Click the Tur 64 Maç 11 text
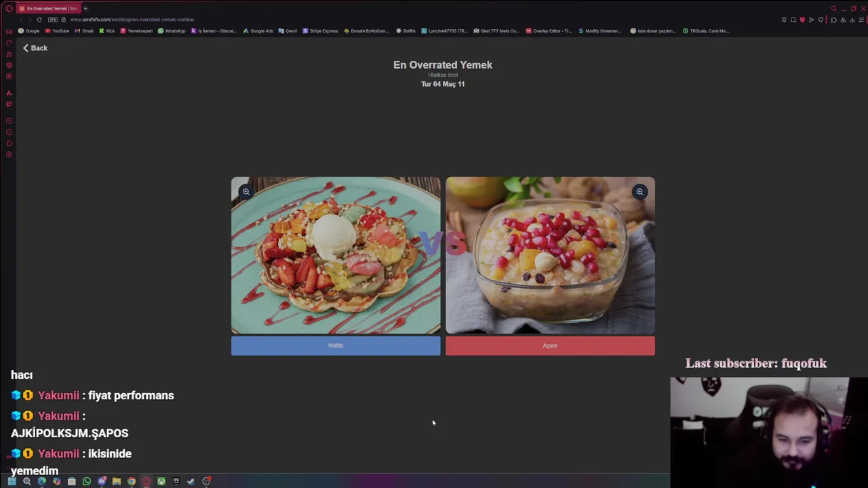The image size is (868, 488). coord(443,84)
